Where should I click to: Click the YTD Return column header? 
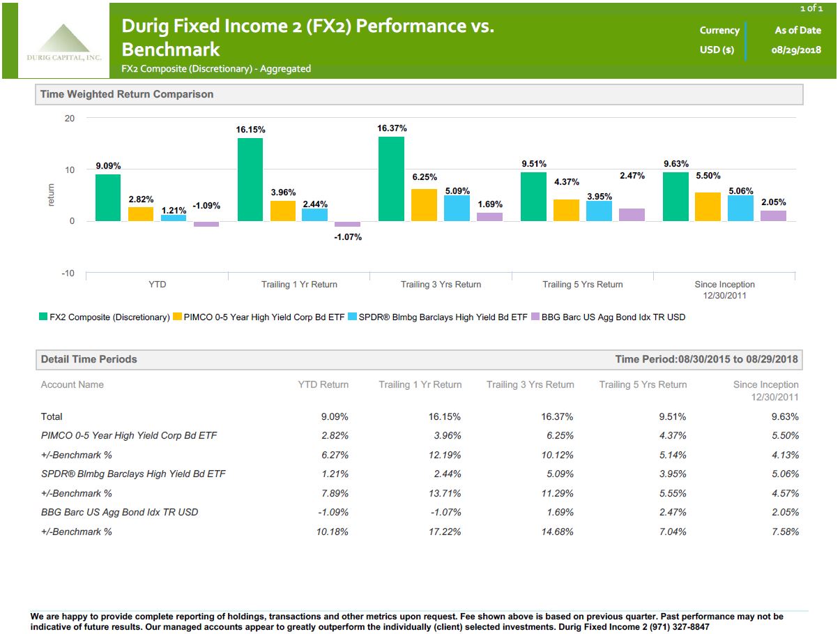point(323,384)
